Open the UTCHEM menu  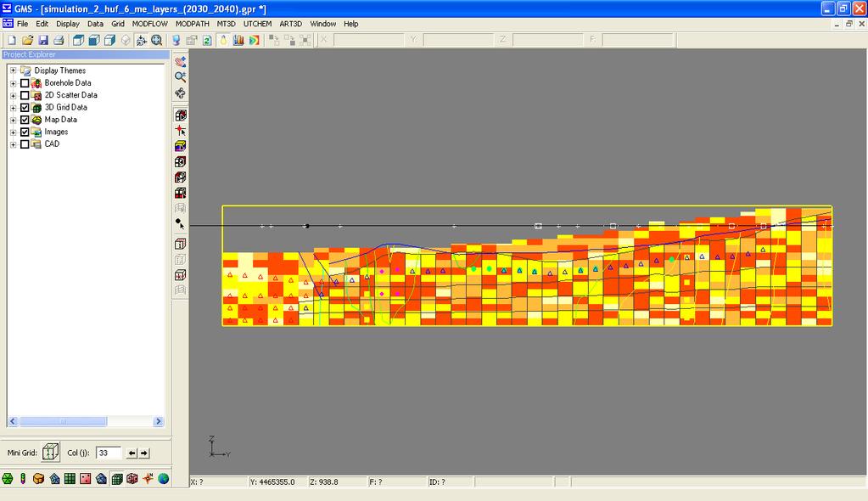257,24
